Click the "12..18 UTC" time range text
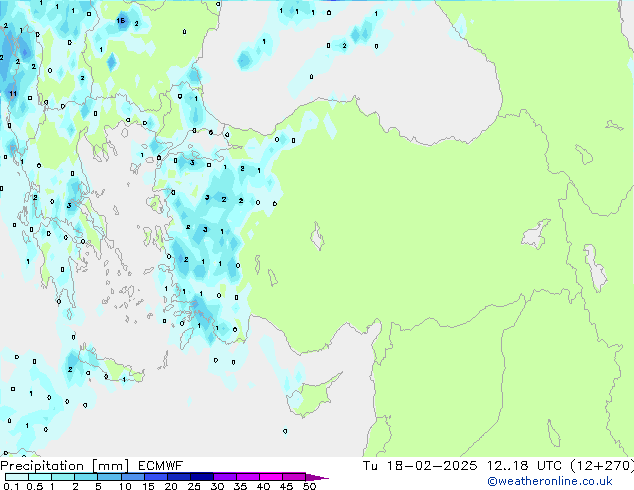 click(524, 466)
